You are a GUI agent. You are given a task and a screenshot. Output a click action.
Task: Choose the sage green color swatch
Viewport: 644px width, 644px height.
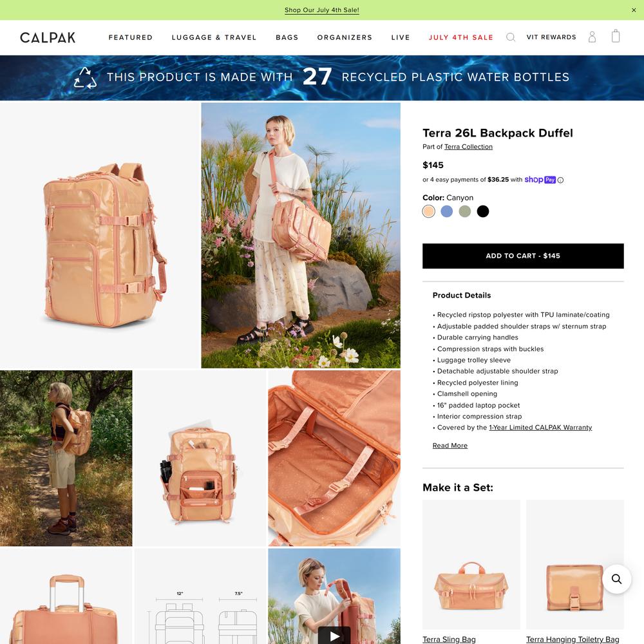(x=464, y=211)
